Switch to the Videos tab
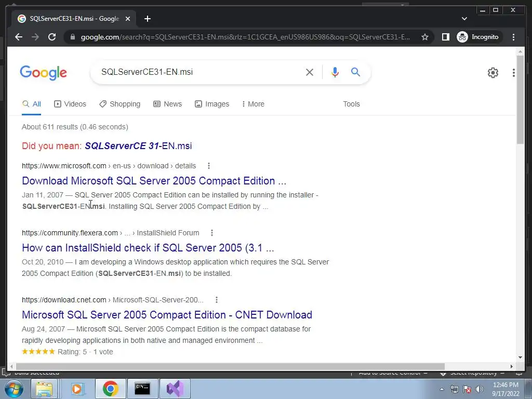This screenshot has height=399, width=532. pos(70,104)
